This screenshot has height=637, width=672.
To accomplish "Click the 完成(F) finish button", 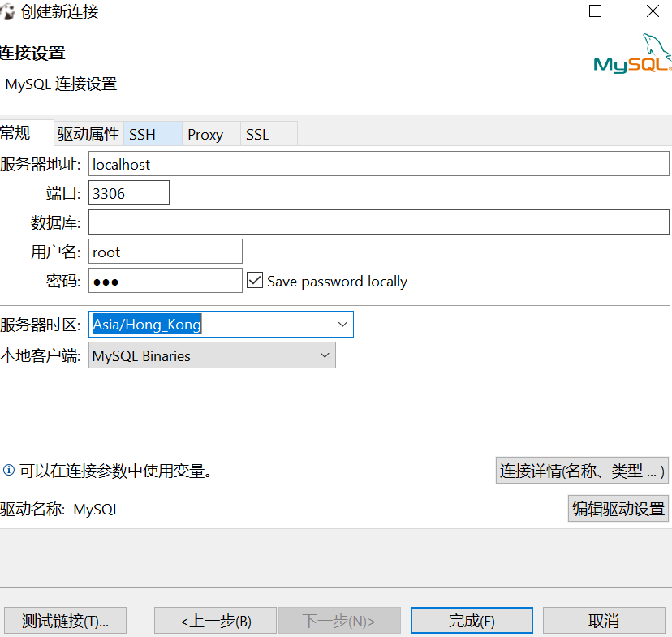I will (x=472, y=620).
